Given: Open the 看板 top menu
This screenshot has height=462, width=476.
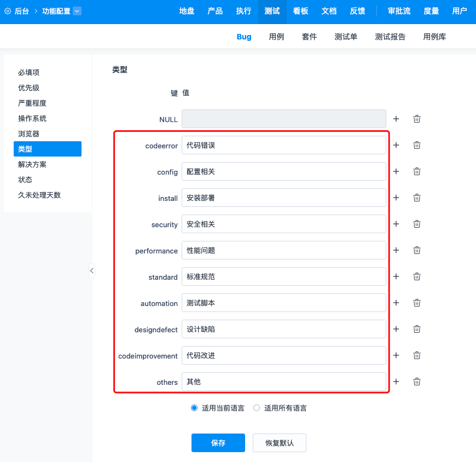Looking at the screenshot, I should (x=300, y=11).
